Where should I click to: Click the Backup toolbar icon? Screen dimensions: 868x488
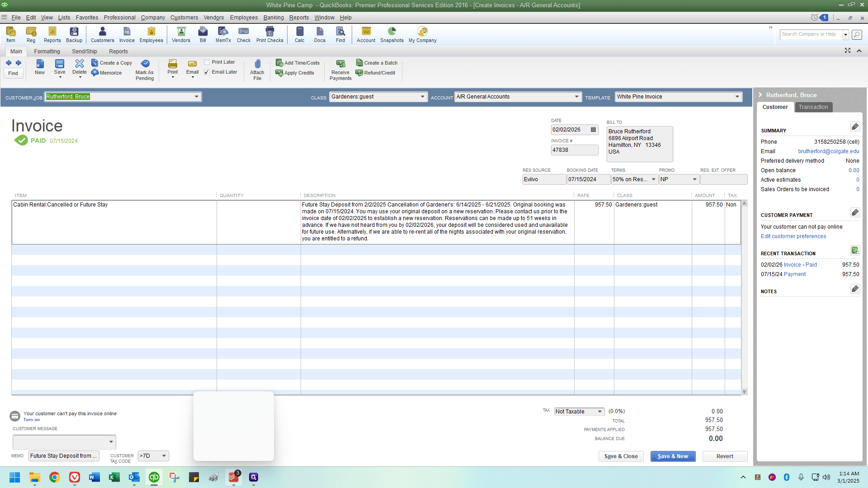point(74,34)
